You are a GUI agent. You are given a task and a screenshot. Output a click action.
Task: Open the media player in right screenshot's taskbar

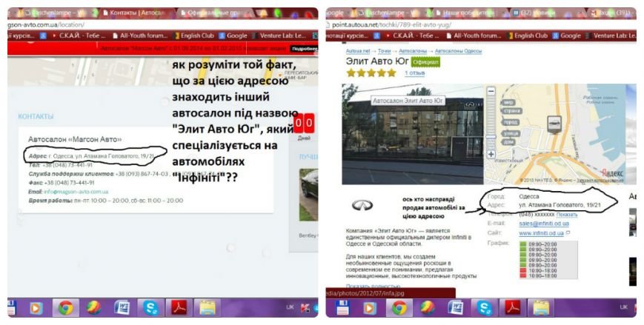(370, 308)
